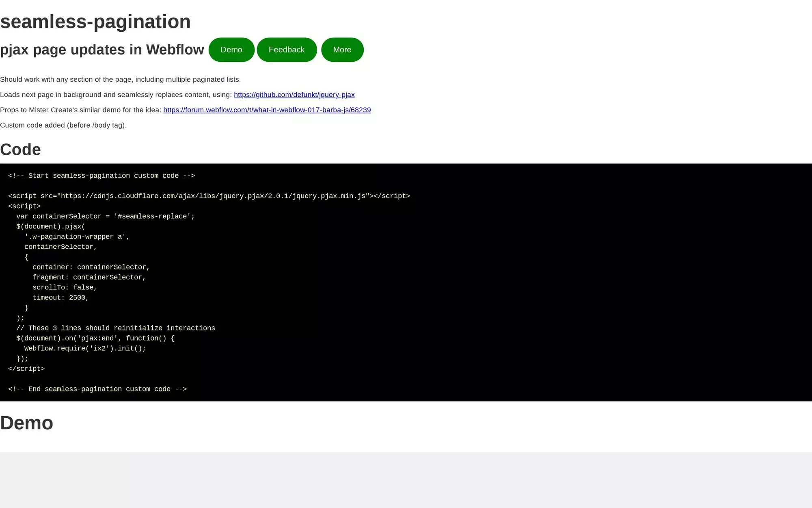Click the seamless-pagination page title
This screenshot has width=812, height=508.
coord(95,21)
